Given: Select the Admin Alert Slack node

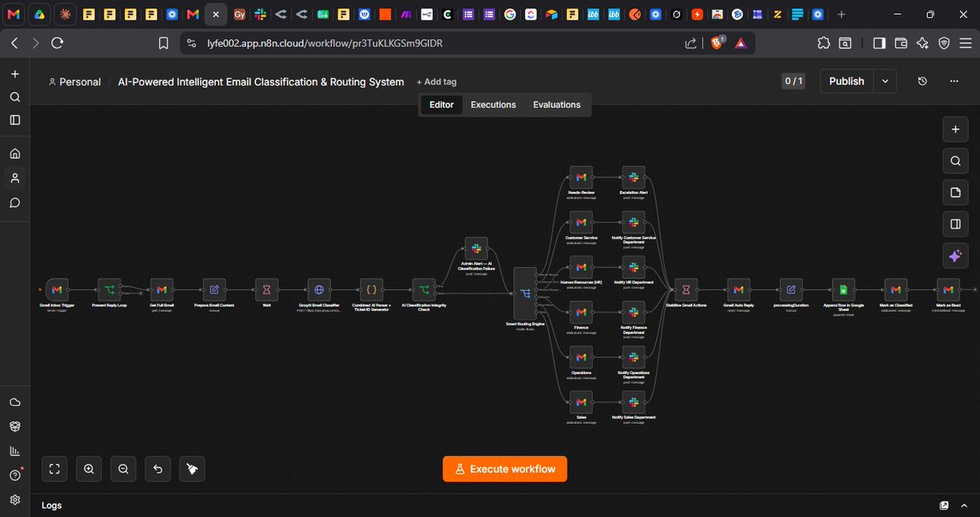Looking at the screenshot, I should 476,249.
